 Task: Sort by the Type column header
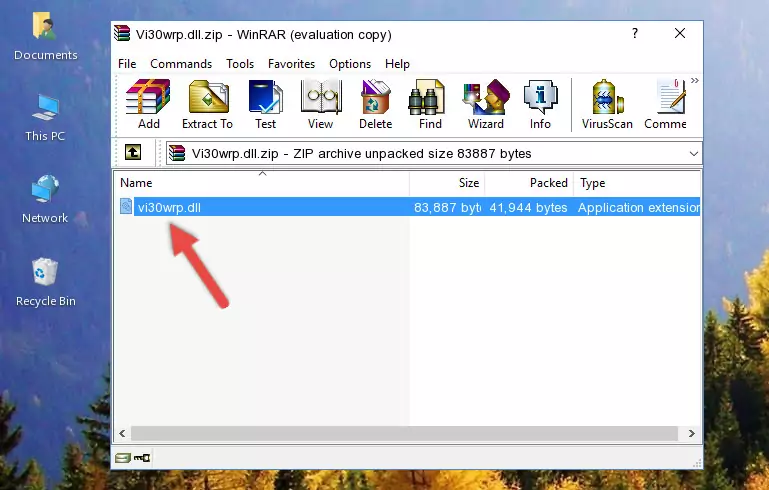tap(637, 183)
